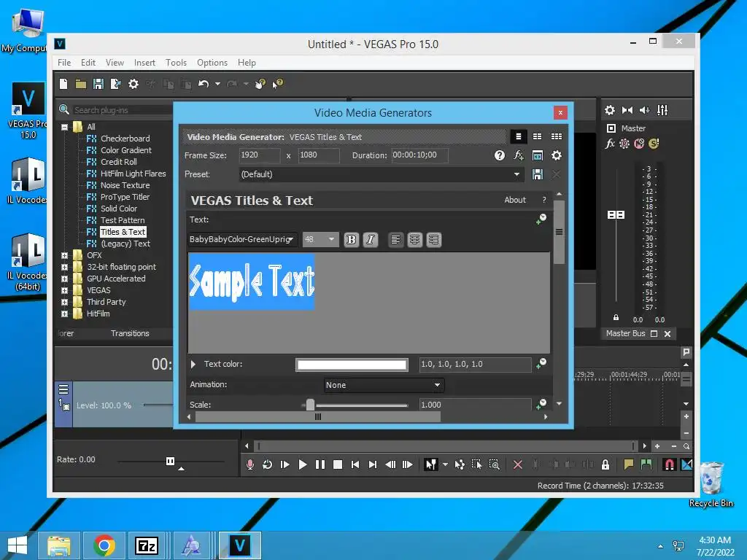Expand the OFX folder
This screenshot has height=560, width=747.
[65, 256]
